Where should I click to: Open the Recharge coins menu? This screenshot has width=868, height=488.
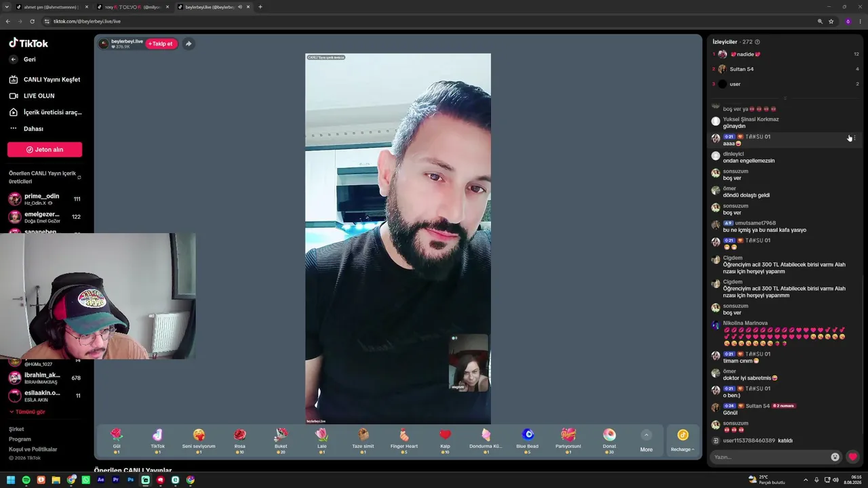(x=683, y=440)
